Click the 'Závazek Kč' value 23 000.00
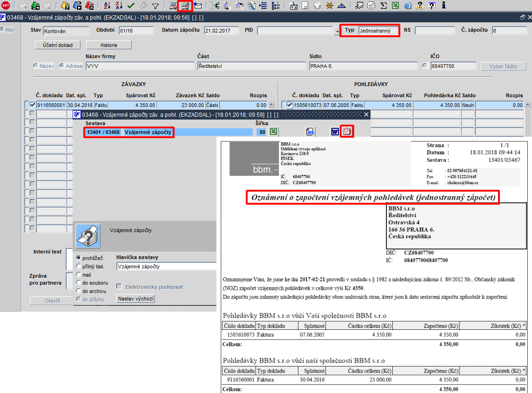 (181, 105)
